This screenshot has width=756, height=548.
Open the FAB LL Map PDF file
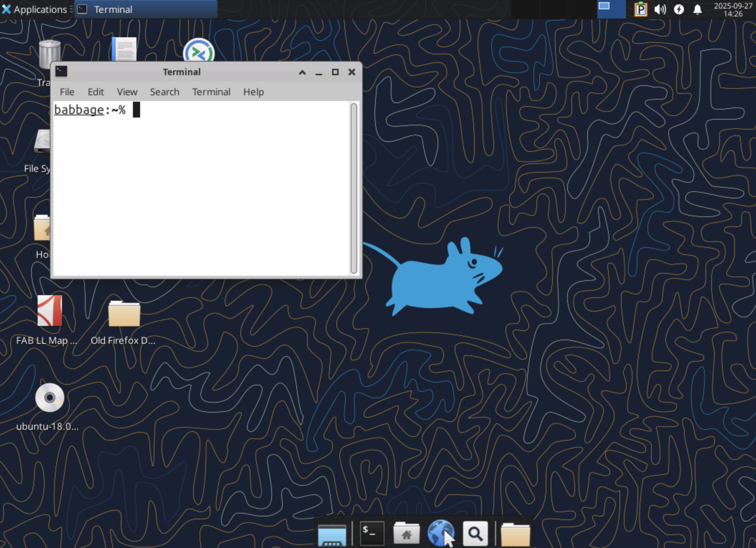tap(49, 311)
